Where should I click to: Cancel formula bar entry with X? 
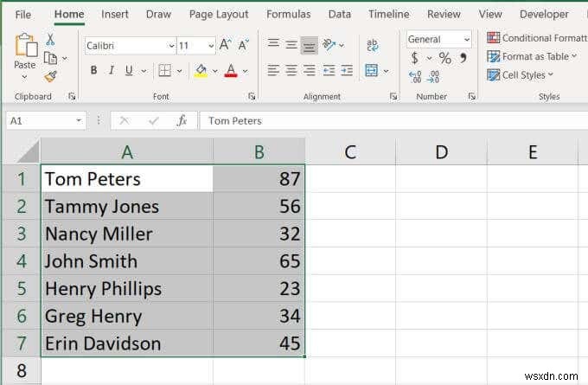click(125, 121)
